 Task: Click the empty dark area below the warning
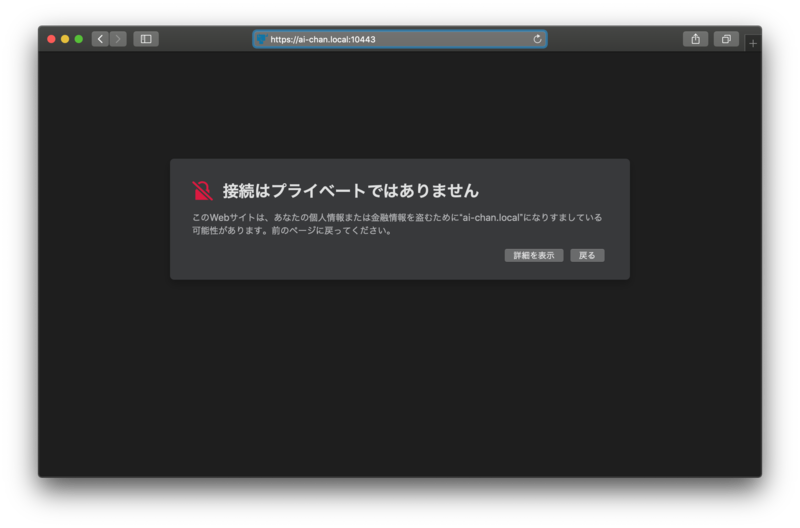(400, 380)
